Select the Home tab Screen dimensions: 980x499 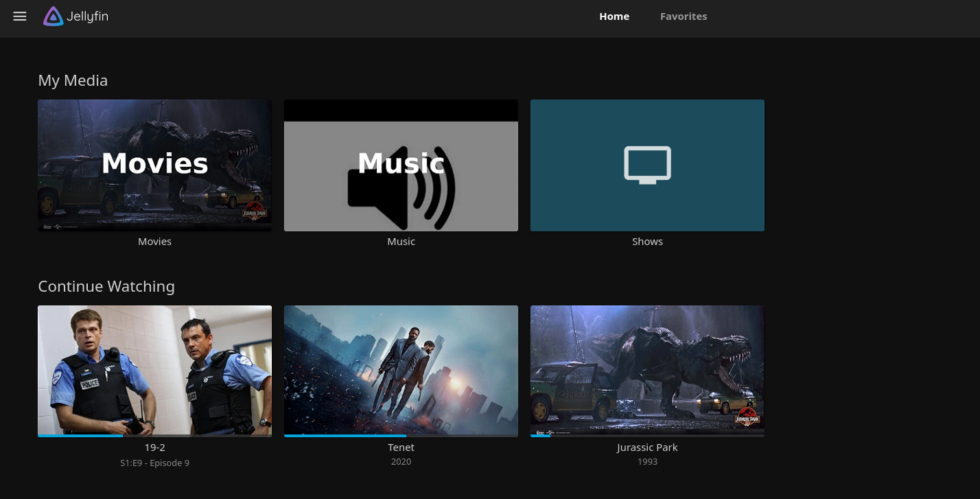614,16
